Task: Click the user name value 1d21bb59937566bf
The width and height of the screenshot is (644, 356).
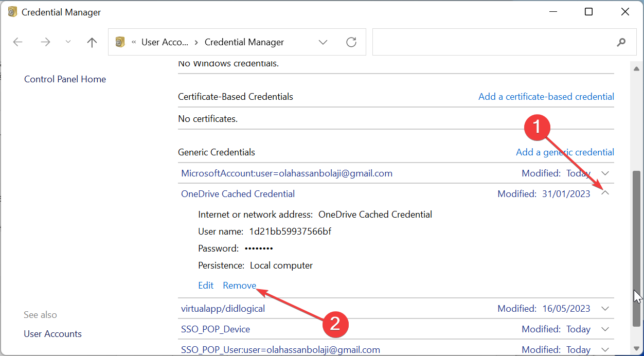Action: (x=290, y=232)
